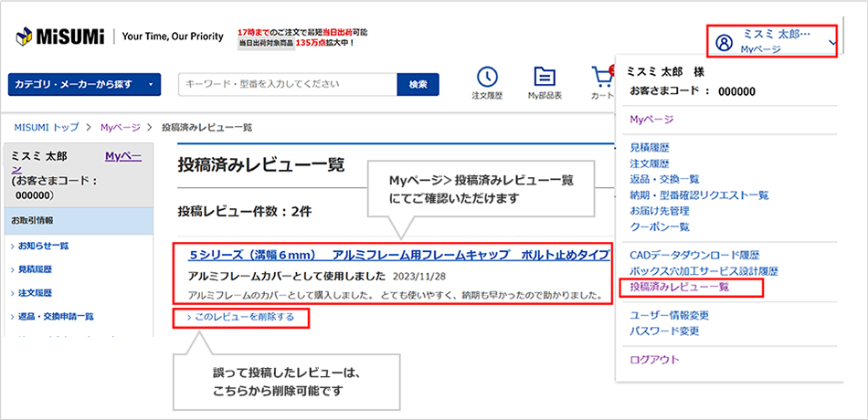Select 納期・型番確認リクエスト一覧 menu entry
This screenshot has width=868, height=420.
[699, 195]
